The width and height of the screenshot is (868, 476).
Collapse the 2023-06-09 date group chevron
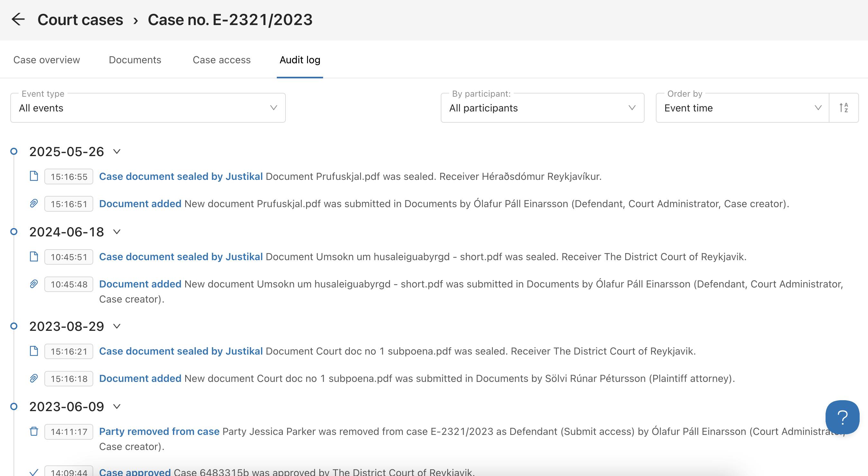pyautogui.click(x=117, y=406)
